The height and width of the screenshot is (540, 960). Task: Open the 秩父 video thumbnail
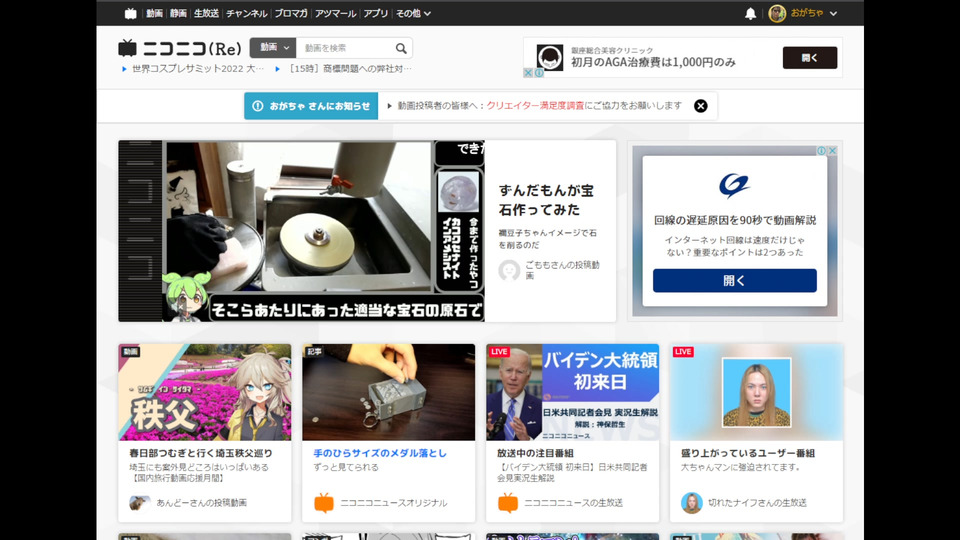(204, 392)
